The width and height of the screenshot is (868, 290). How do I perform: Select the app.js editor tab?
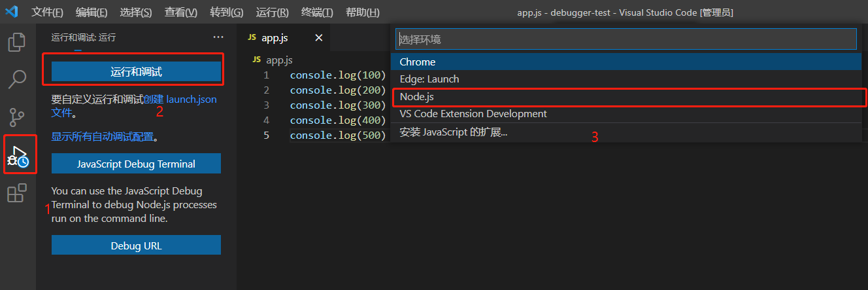click(284, 38)
